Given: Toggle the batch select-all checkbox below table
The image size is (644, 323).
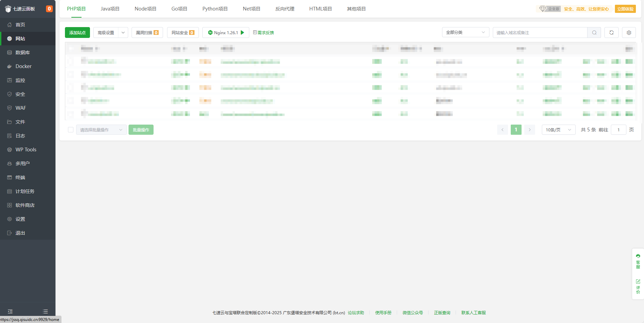Looking at the screenshot, I should point(71,130).
